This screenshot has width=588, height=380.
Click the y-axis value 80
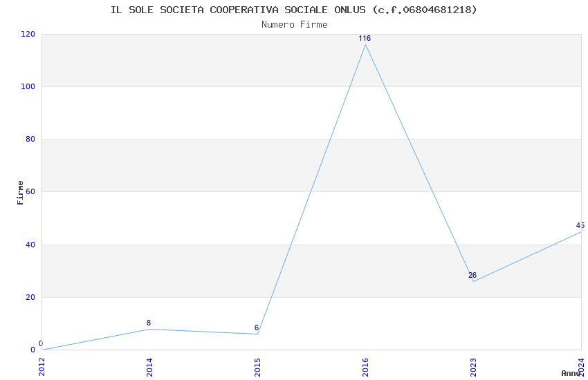[x=30, y=139]
